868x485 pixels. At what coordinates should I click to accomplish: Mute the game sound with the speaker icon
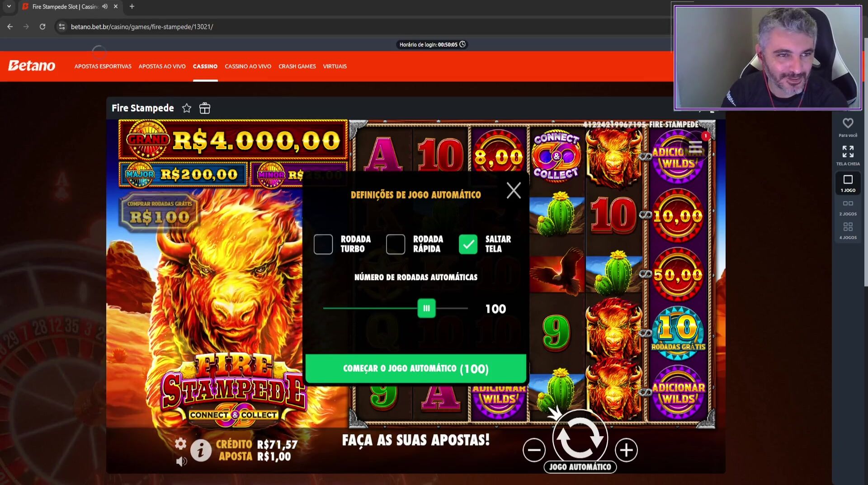point(181,461)
